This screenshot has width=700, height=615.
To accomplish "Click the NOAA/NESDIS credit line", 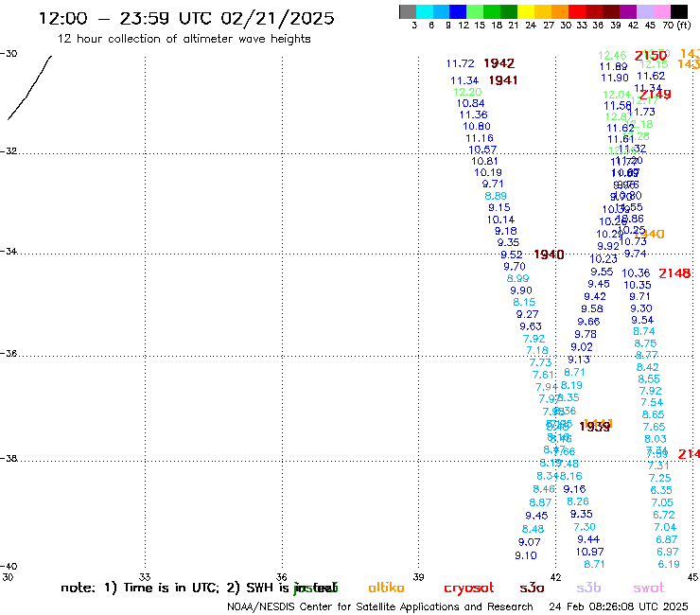I will [x=380, y=606].
